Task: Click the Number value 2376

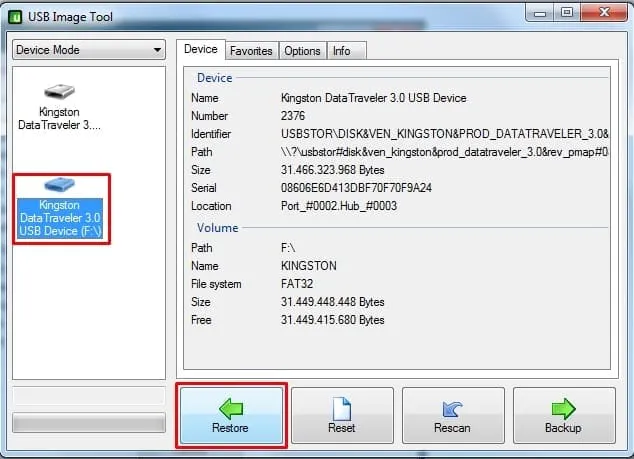Action: tap(293, 116)
